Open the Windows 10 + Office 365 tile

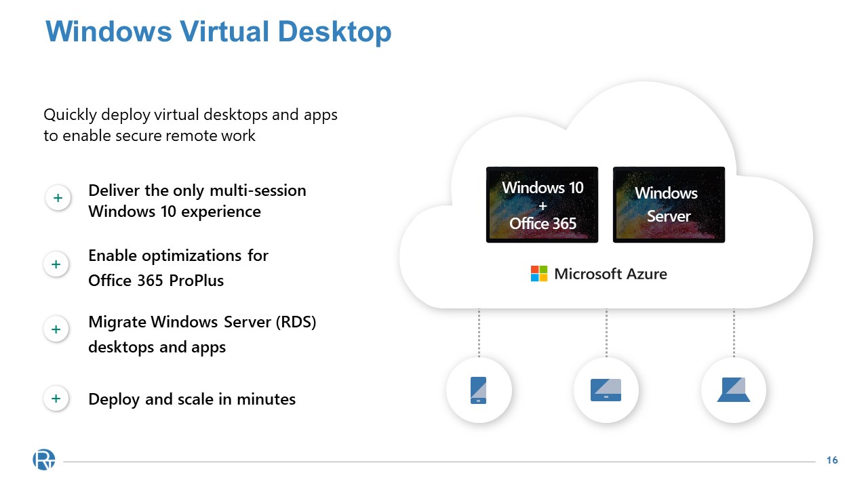pos(542,205)
